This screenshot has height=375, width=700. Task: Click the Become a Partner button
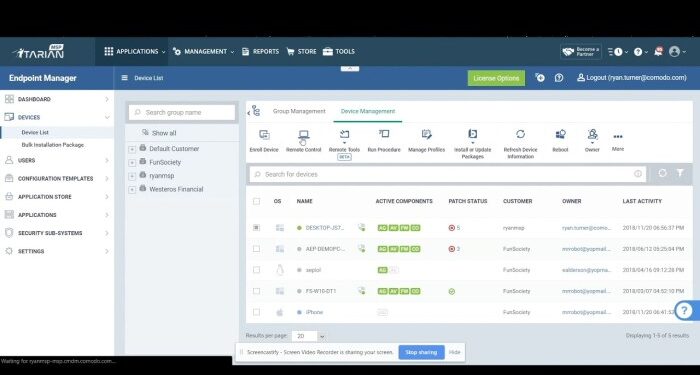(581, 51)
